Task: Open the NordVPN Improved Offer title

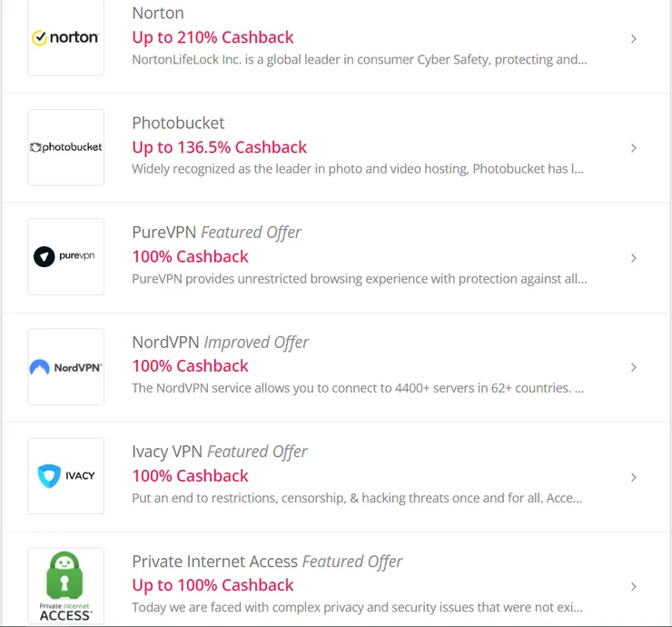Action: [x=220, y=343]
